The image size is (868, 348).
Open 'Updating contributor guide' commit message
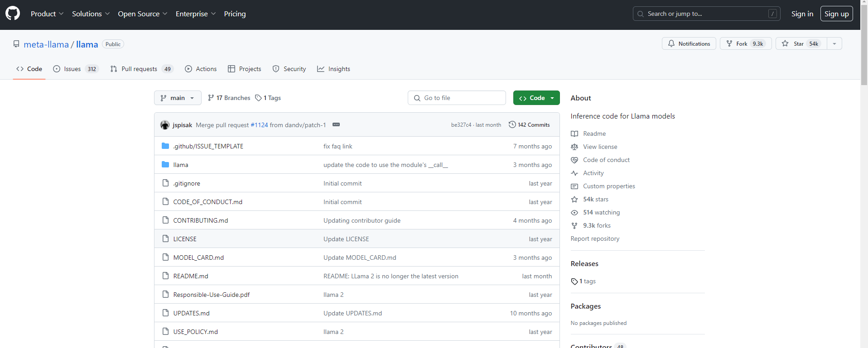[x=362, y=220]
